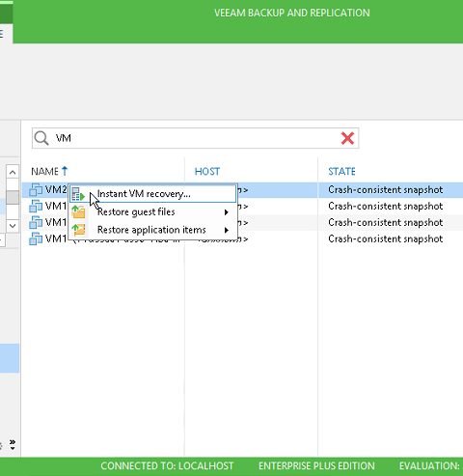Sort by the STATE column header

[341, 171]
